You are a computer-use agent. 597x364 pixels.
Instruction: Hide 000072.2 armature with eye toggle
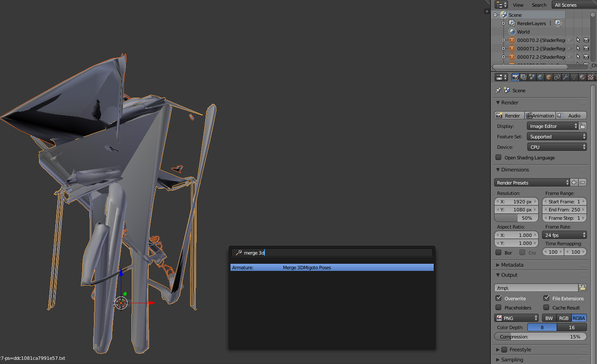coord(570,57)
